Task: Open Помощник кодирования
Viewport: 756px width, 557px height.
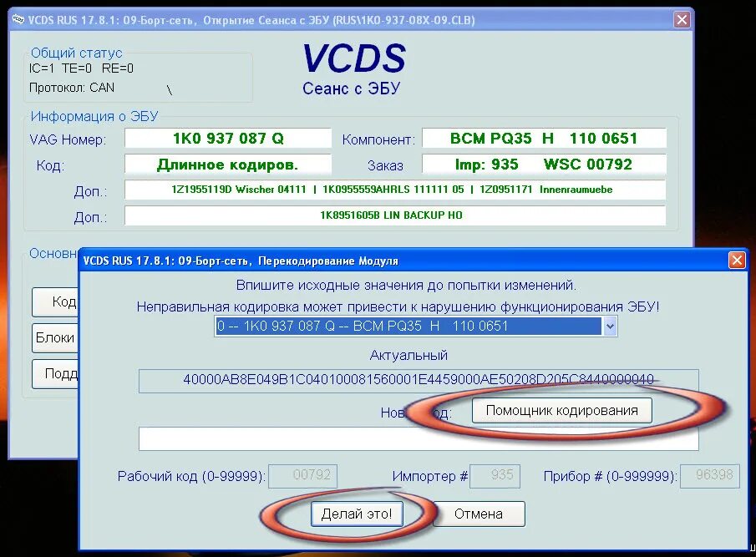Action: click(561, 411)
